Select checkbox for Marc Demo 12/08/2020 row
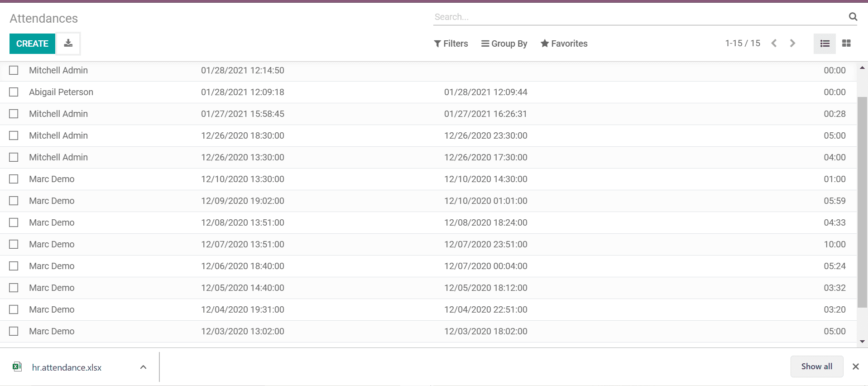Screen dimensions: 868x386 pos(14,222)
